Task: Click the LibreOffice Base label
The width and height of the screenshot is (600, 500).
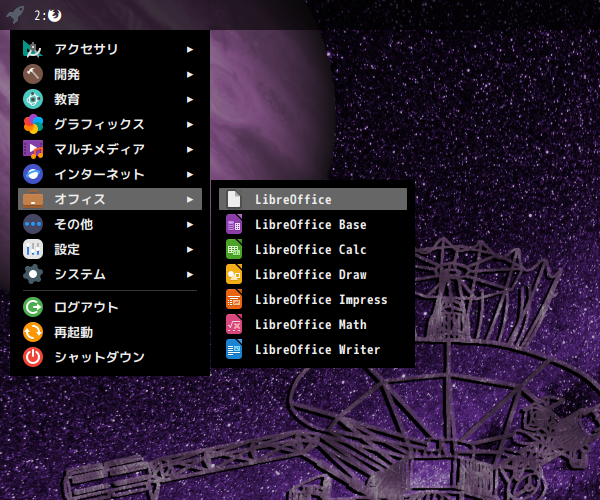Action: 311,225
